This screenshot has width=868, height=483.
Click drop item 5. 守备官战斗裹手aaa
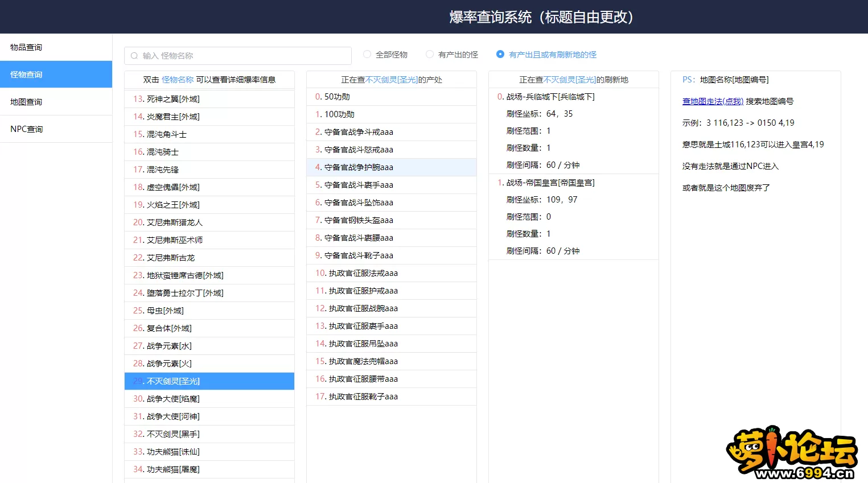(392, 185)
